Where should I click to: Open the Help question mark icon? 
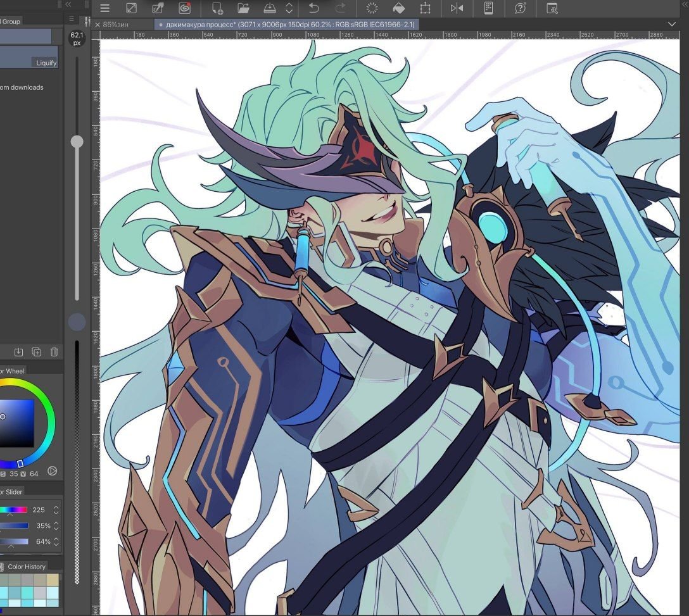[x=521, y=8]
